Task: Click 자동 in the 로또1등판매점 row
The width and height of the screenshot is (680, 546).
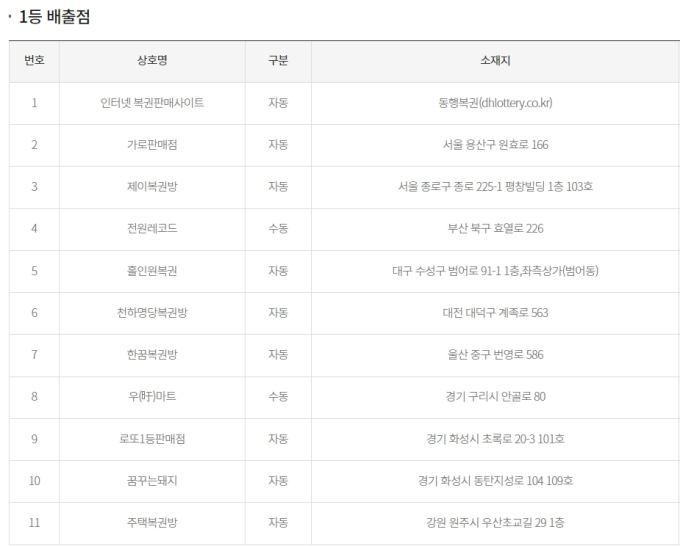Action: 278,439
